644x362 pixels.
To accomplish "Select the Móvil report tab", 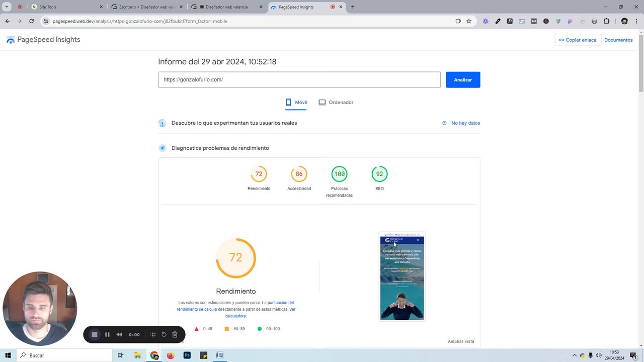I will tap(296, 103).
